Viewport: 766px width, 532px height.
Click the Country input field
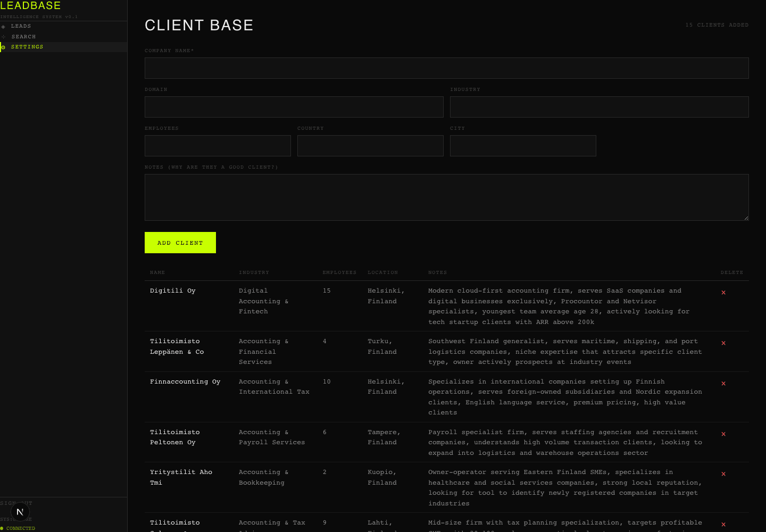point(370,146)
